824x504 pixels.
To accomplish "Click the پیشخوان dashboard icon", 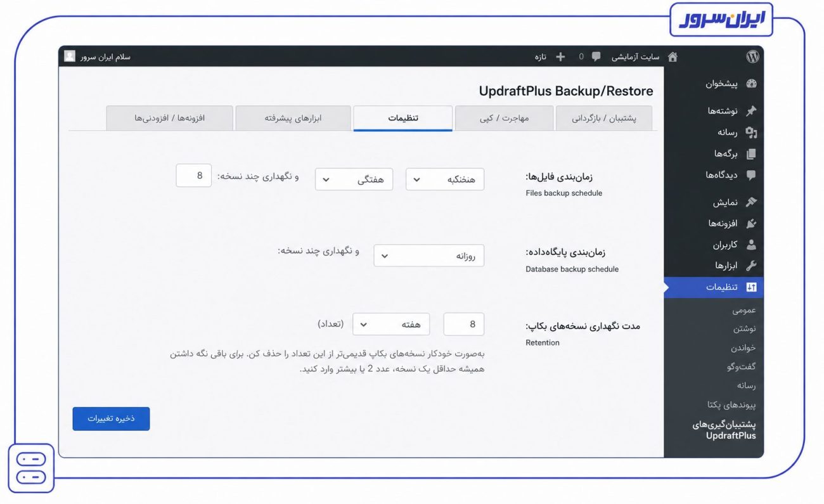I will 752,84.
